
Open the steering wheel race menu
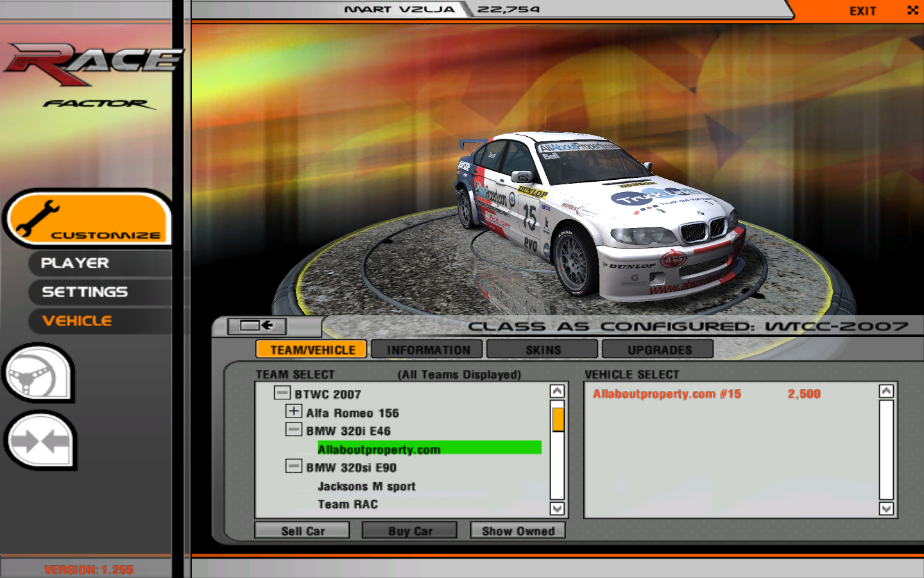coord(38,374)
